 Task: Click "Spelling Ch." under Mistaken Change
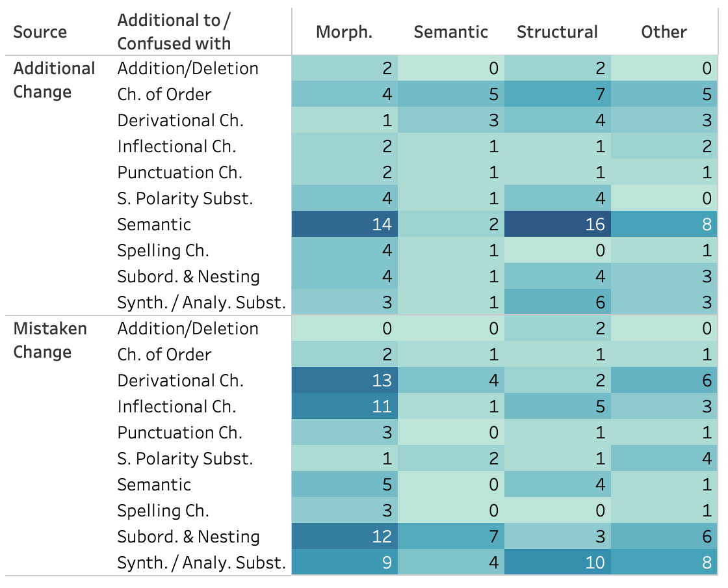pos(163,511)
